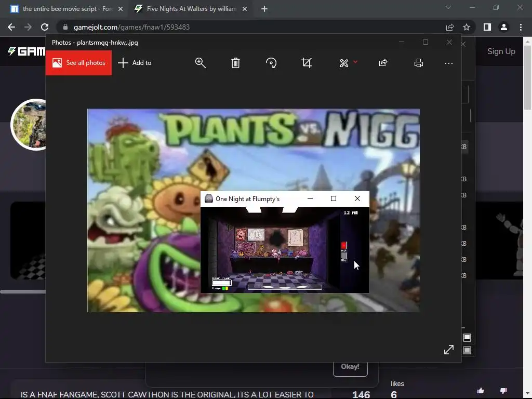This screenshot has height=399, width=532.
Task: Delete the photo with trash icon
Action: coord(235,63)
